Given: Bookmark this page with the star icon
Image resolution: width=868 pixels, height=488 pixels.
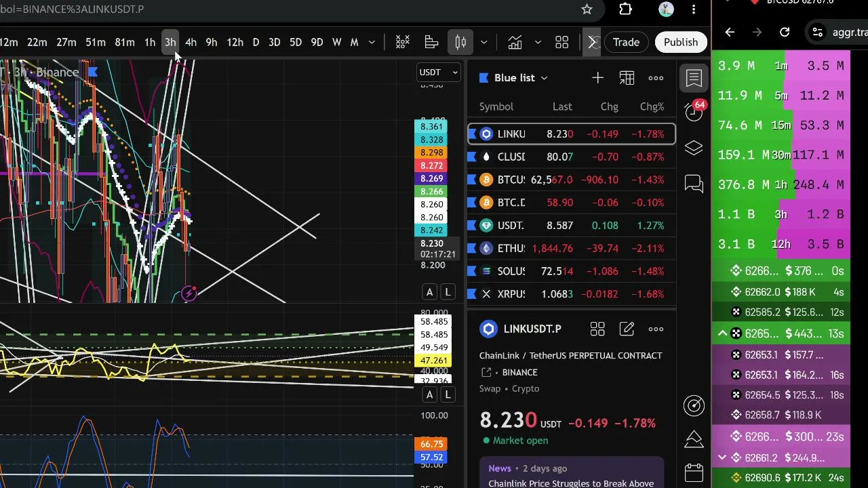Looking at the screenshot, I should (x=587, y=9).
